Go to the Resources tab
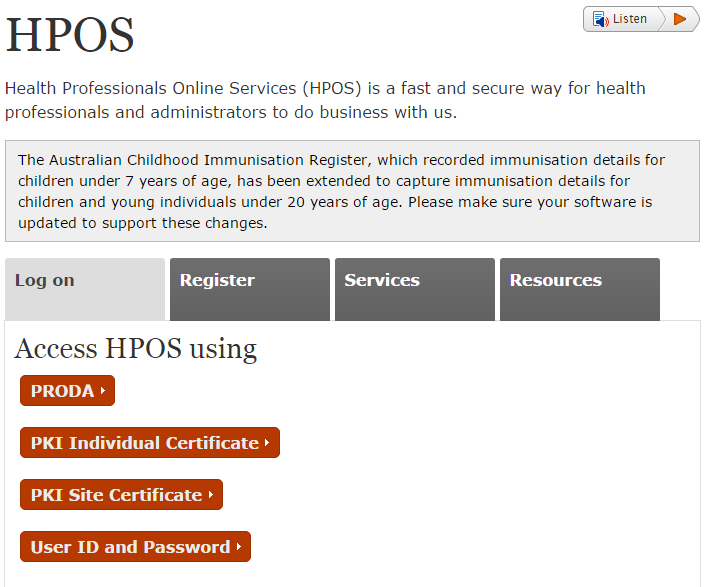 point(580,289)
